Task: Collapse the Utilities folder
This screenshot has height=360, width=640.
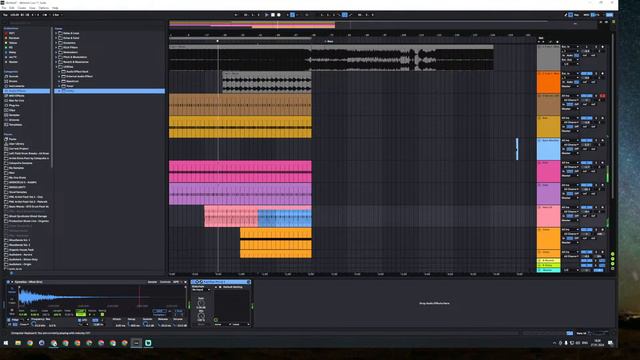Action: tap(56, 67)
